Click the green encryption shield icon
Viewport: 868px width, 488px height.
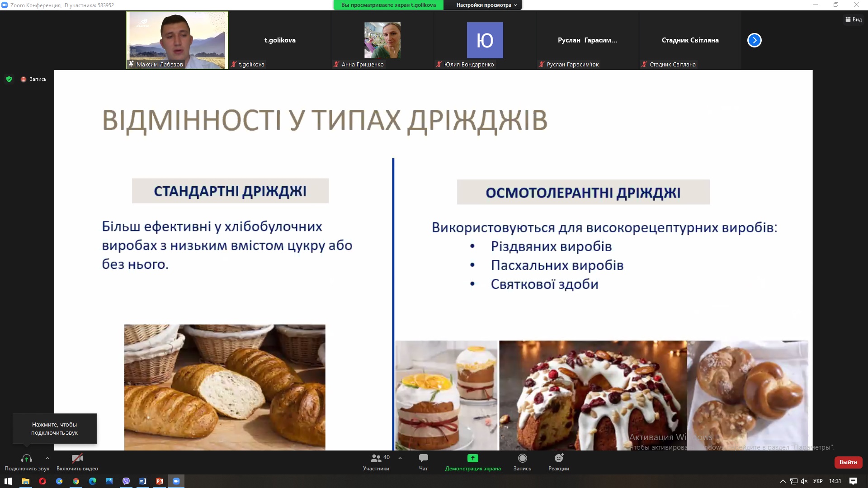(x=9, y=79)
